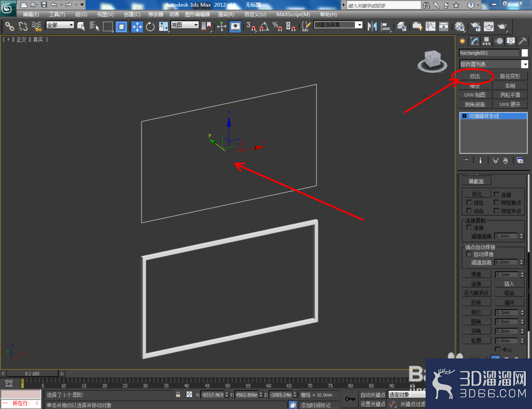Activate the Select and Scale tool
This screenshot has height=409, width=532.
(163, 26)
